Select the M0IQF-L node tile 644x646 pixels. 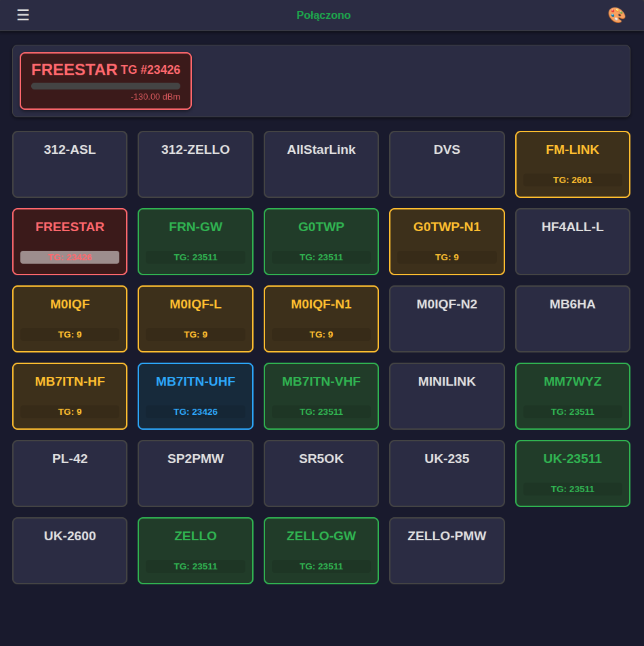pyautogui.click(x=195, y=319)
